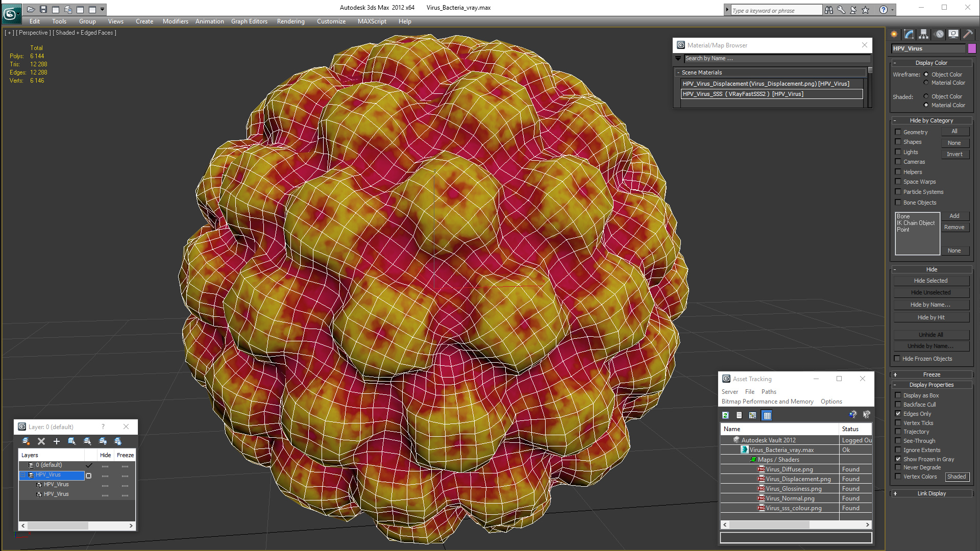Collapse the Hide rollout header

click(x=932, y=269)
